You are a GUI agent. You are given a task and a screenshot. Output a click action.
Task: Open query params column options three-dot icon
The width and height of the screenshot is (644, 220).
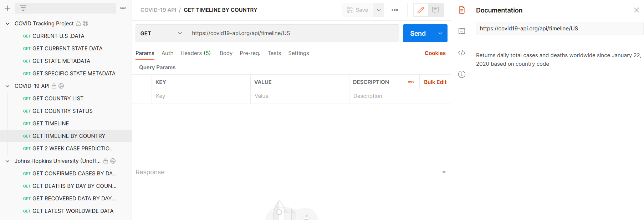click(411, 82)
